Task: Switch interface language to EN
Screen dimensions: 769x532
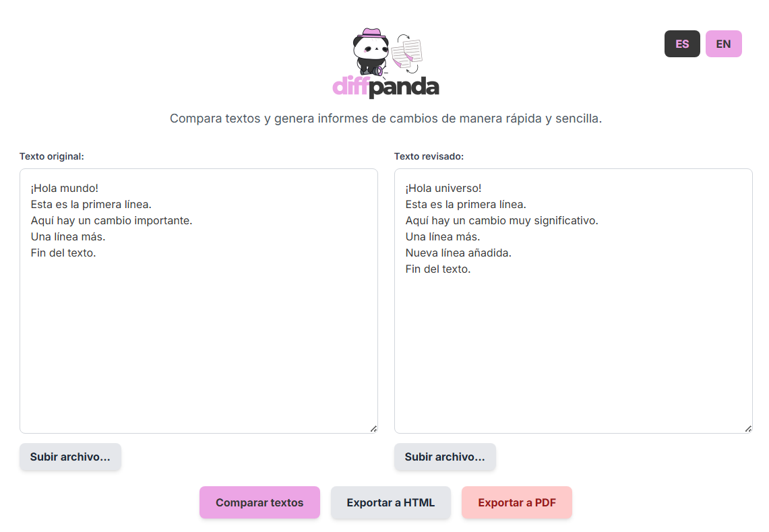Action: [723, 44]
